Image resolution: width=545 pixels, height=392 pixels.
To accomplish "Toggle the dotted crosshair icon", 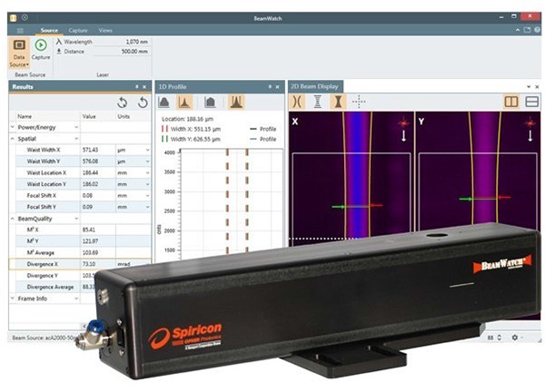I will (x=359, y=102).
